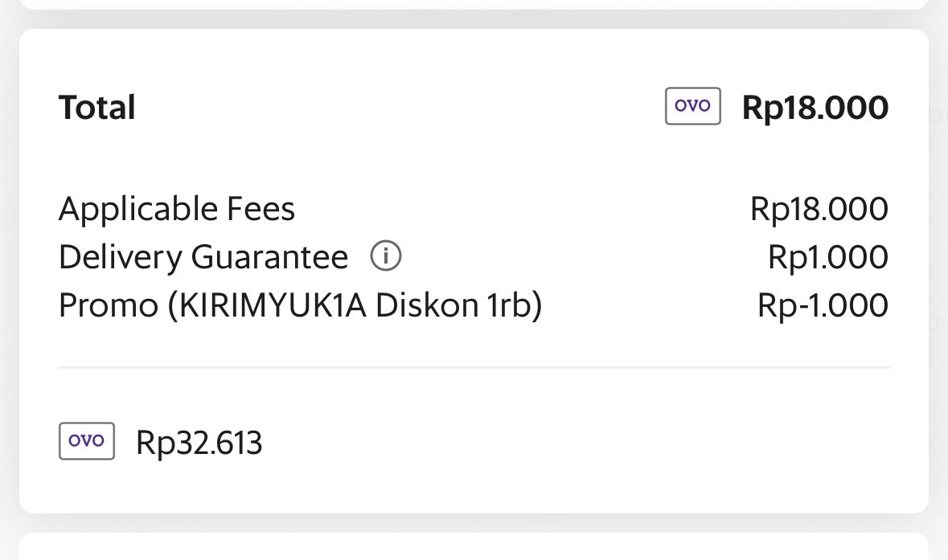Tap the Rp-1.000 promo discount amount
The image size is (948, 560).
(x=823, y=306)
